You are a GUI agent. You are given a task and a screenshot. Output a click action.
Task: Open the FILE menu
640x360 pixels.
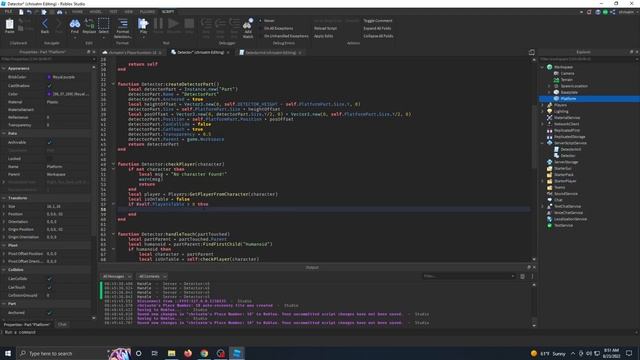pyautogui.click(x=8, y=12)
